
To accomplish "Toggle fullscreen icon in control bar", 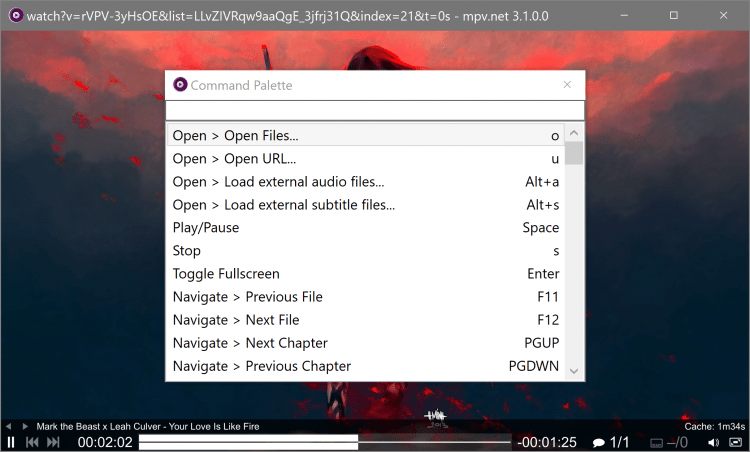I will point(736,442).
